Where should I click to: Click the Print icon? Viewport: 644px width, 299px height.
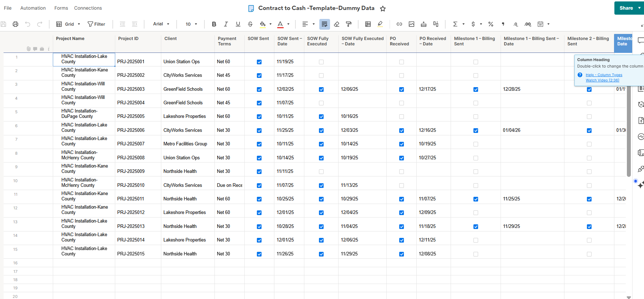[15, 24]
